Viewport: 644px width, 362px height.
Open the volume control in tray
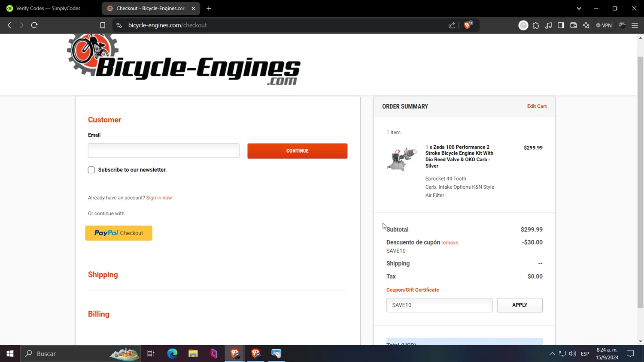click(x=572, y=354)
